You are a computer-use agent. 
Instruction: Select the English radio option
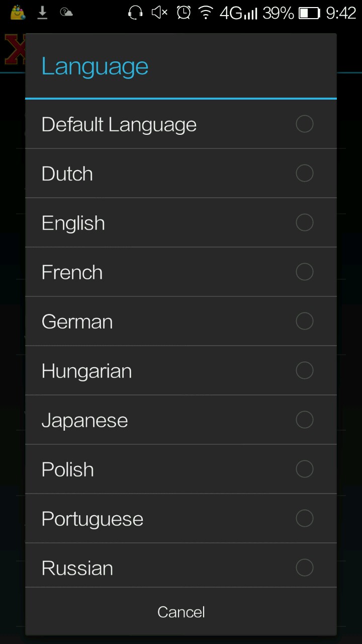[x=304, y=222]
